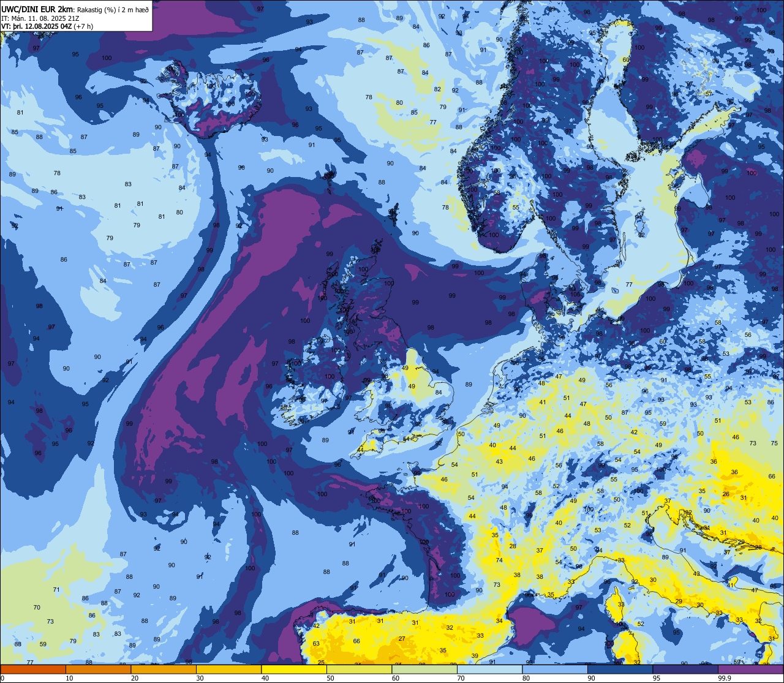Click the valid time 'VT: þri. 12.08.2025 04Z (+7 h)'
784x683 pixels.
pos(47,26)
